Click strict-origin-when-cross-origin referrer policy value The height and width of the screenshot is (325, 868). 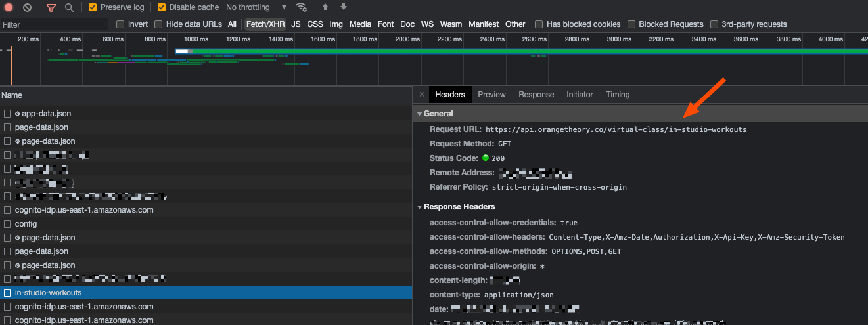[x=559, y=187]
